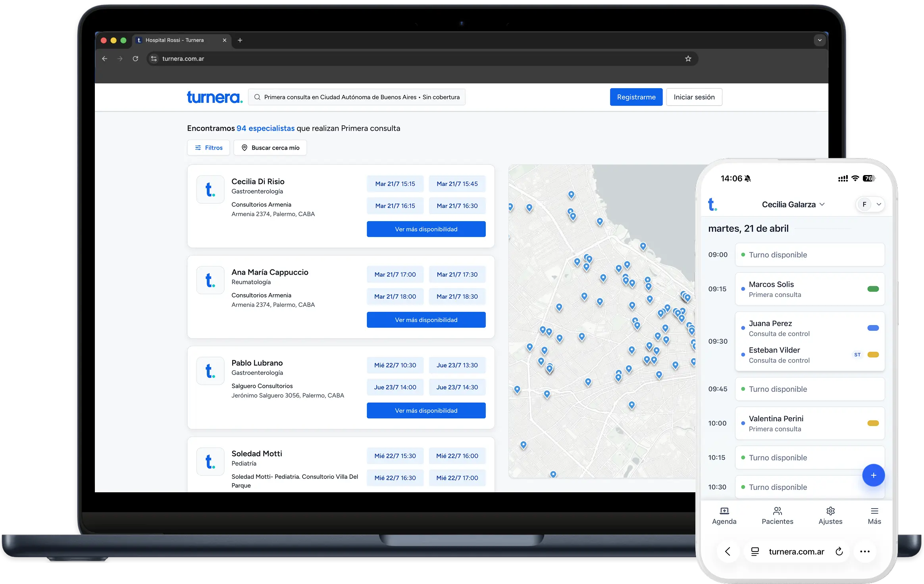This screenshot has width=924, height=584.
Task: Switch to Agenda tab on phone
Action: (724, 516)
